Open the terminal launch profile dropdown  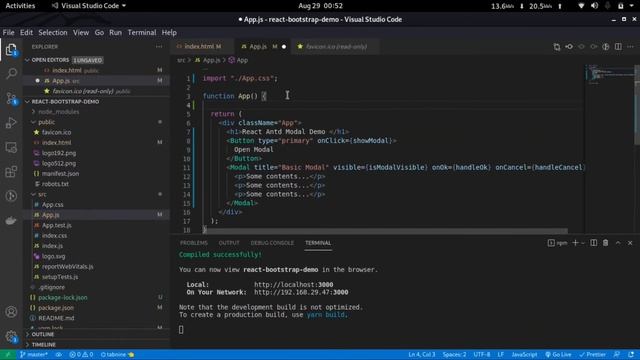pyautogui.click(x=583, y=243)
